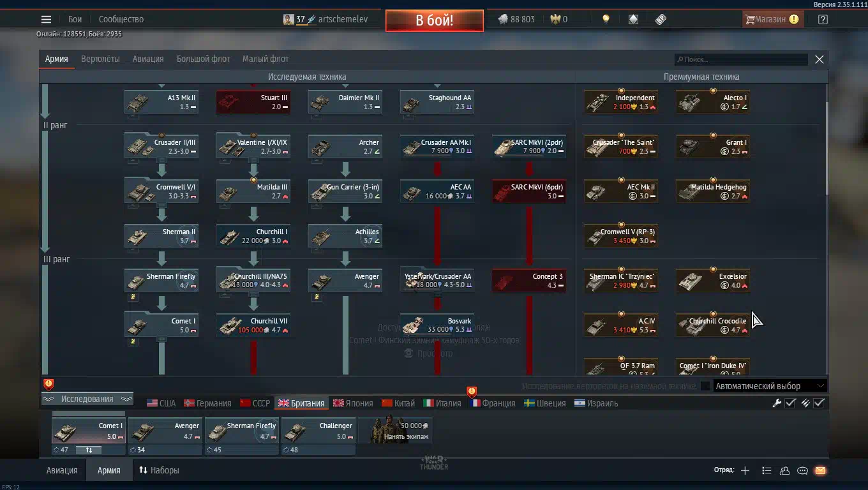Screen dimensions: 868x490
Task: Switch to the Малый флот tab
Action: click(266, 59)
